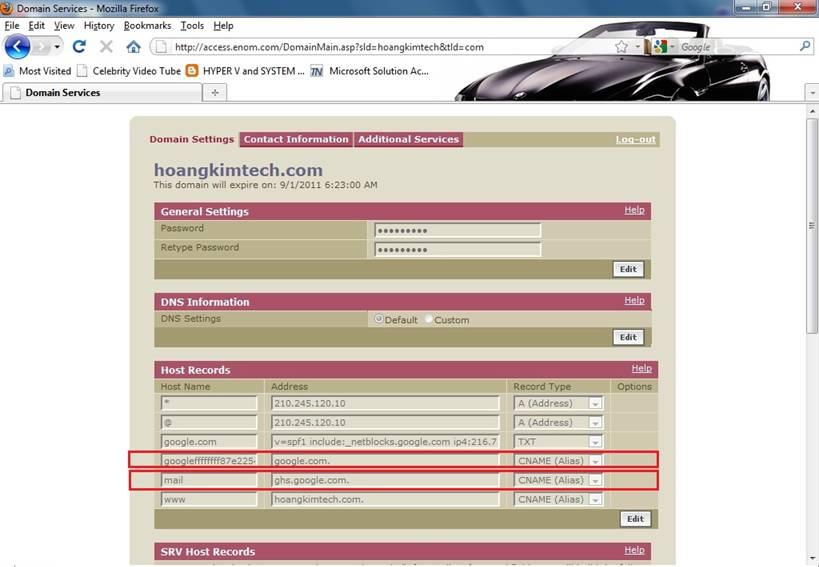The width and height of the screenshot is (819, 567).
Task: Click the hoangkimtech.com domain heading
Action: (x=238, y=170)
